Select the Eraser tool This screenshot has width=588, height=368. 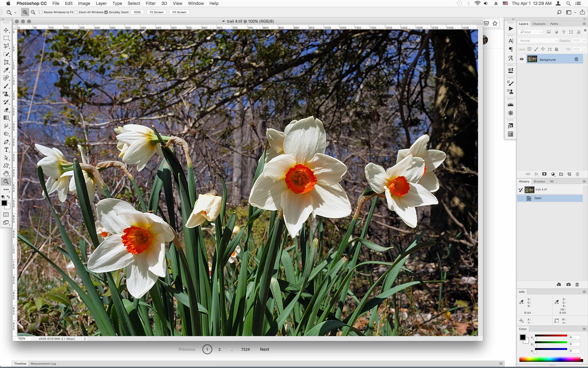[x=6, y=110]
